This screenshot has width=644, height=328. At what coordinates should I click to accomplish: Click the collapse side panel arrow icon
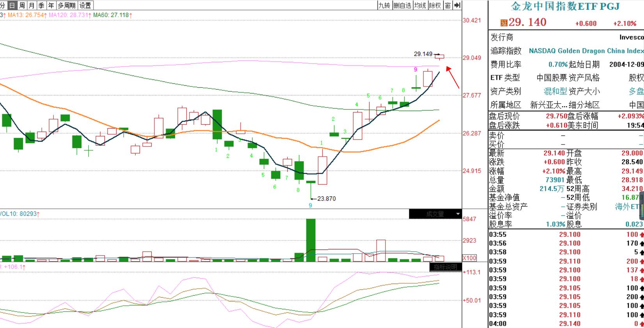pyautogui.click(x=457, y=5)
